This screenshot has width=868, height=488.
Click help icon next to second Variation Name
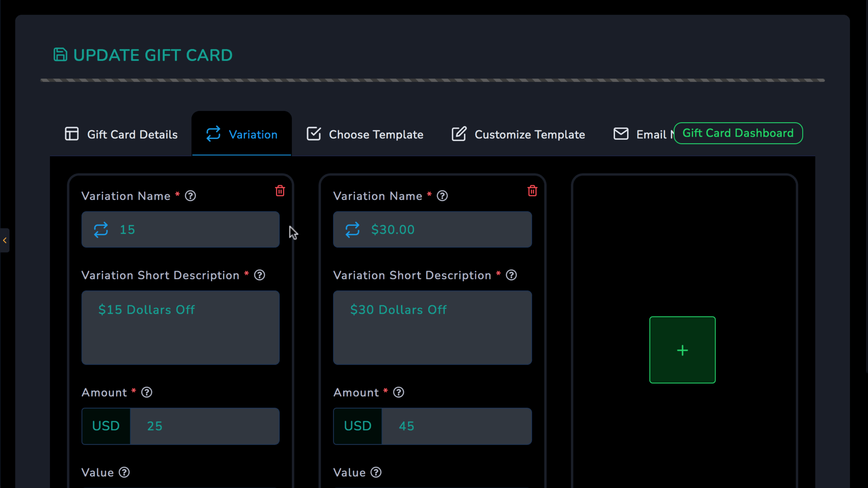pos(442,196)
